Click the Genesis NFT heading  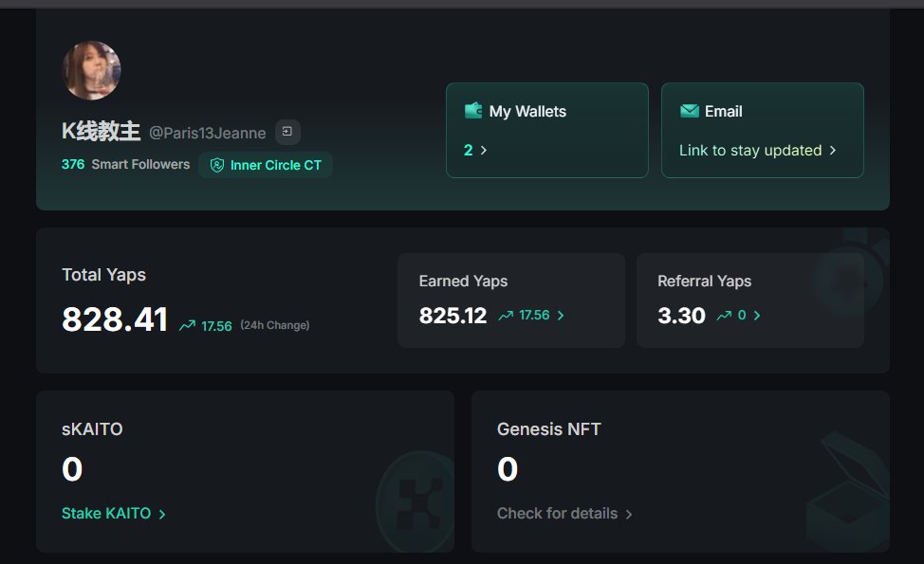[x=548, y=429]
